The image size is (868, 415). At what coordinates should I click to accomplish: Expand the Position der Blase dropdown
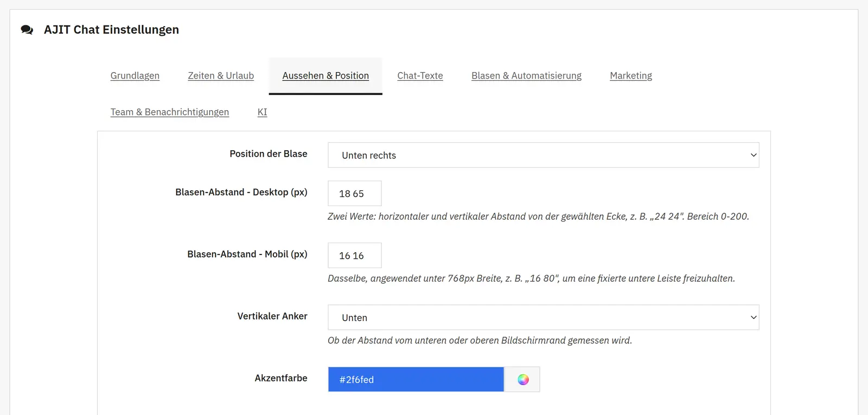544,155
